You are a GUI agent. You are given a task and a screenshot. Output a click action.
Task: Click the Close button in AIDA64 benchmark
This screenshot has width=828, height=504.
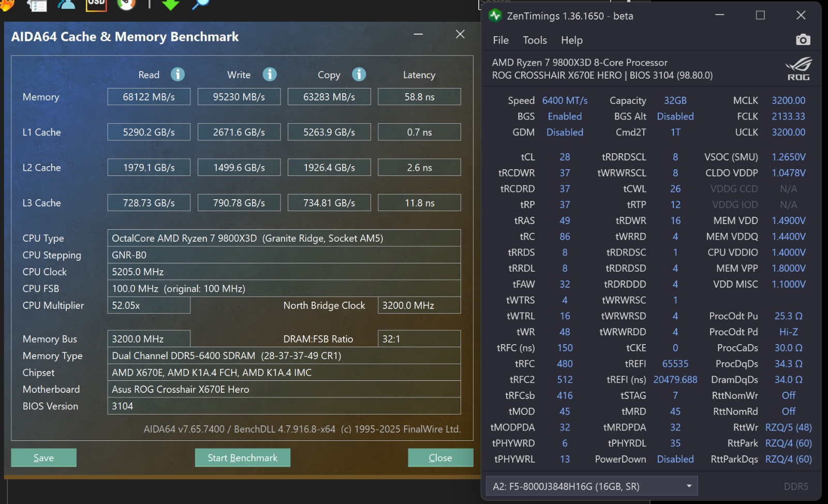[440, 458]
